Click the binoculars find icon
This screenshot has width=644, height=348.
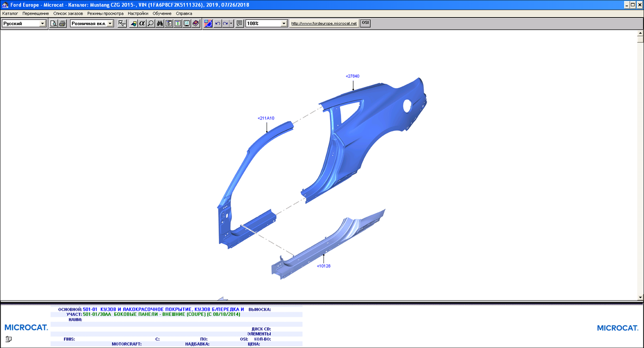pos(160,23)
